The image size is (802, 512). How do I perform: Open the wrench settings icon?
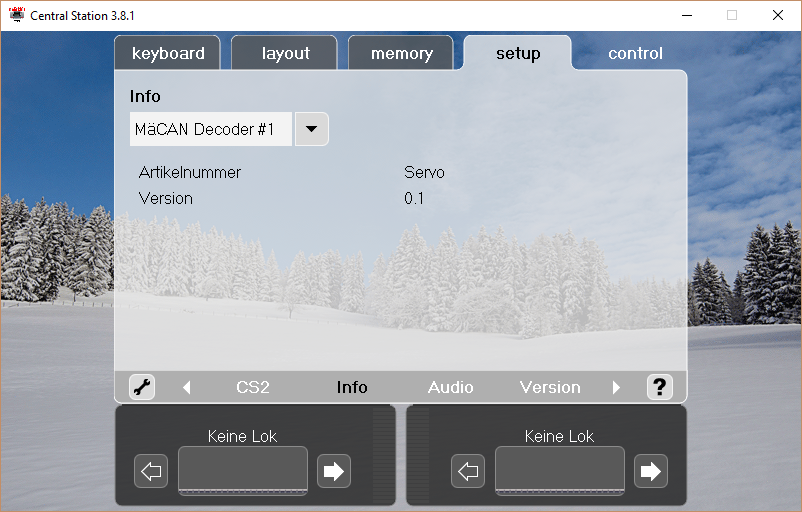(142, 387)
